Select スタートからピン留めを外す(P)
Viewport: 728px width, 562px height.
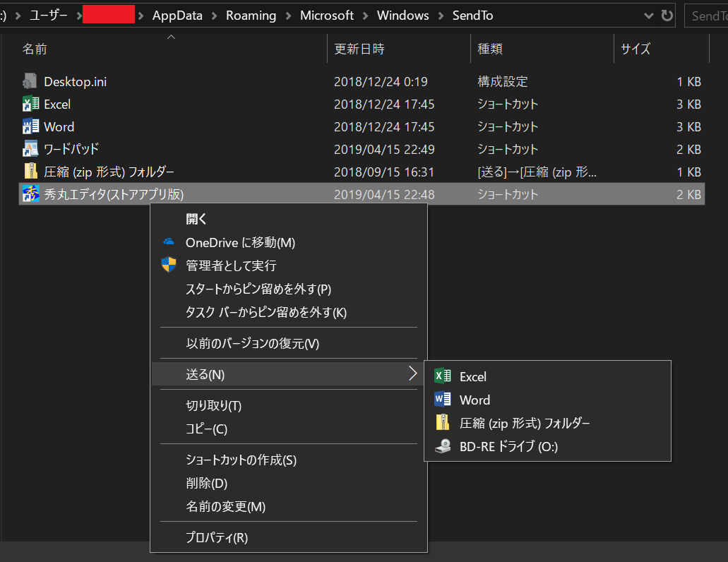tap(289, 289)
